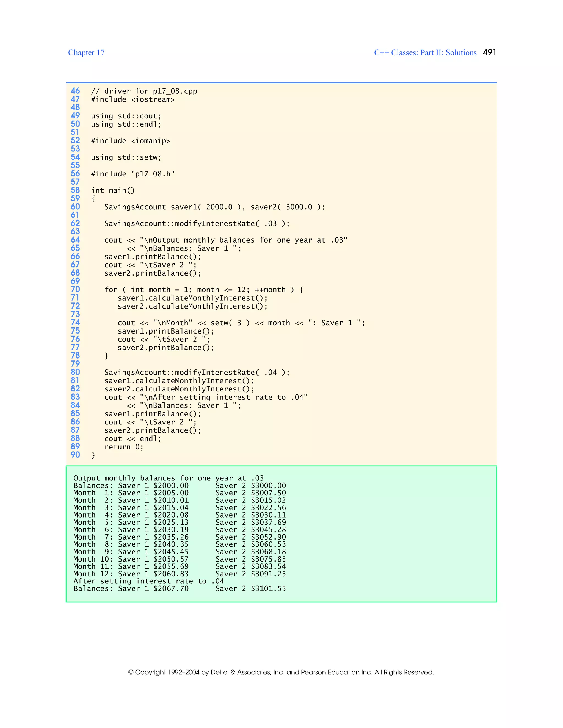
Task: Click Saver 2 value $3068.18
Action: click(269, 552)
